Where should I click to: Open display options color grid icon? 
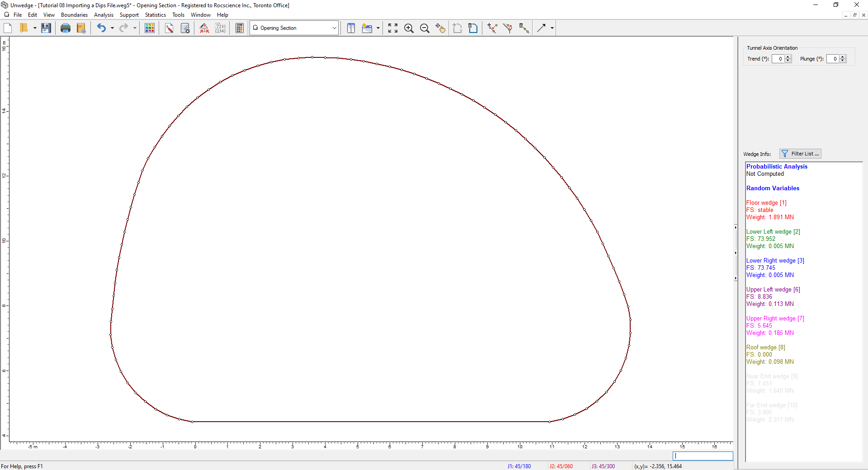tap(150, 28)
